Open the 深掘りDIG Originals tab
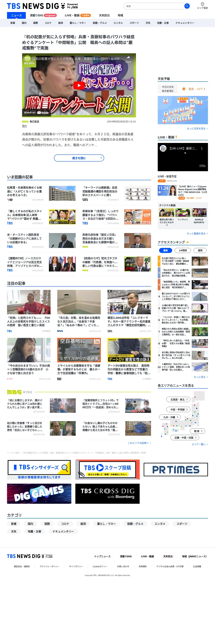 43,15
